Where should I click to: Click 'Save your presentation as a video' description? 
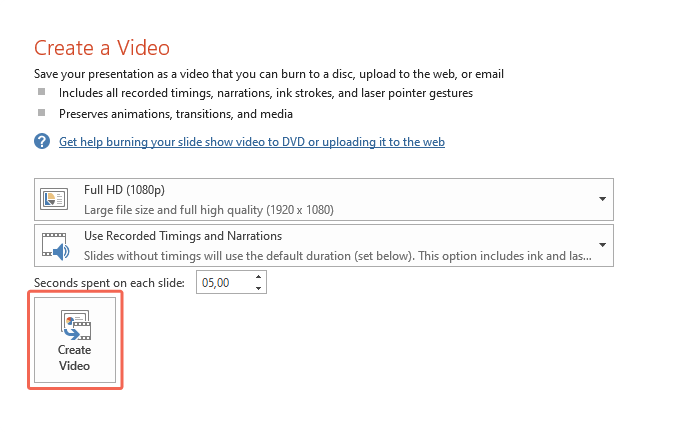[269, 74]
